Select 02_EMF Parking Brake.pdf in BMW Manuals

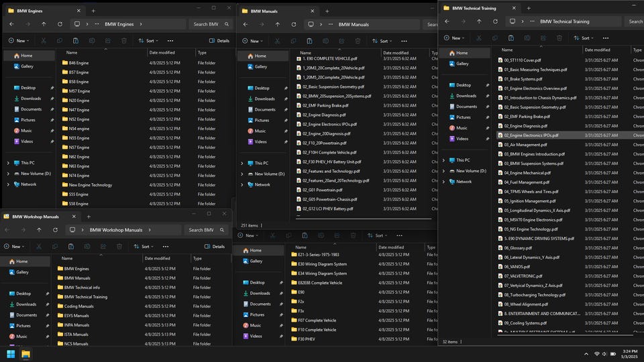325,105
